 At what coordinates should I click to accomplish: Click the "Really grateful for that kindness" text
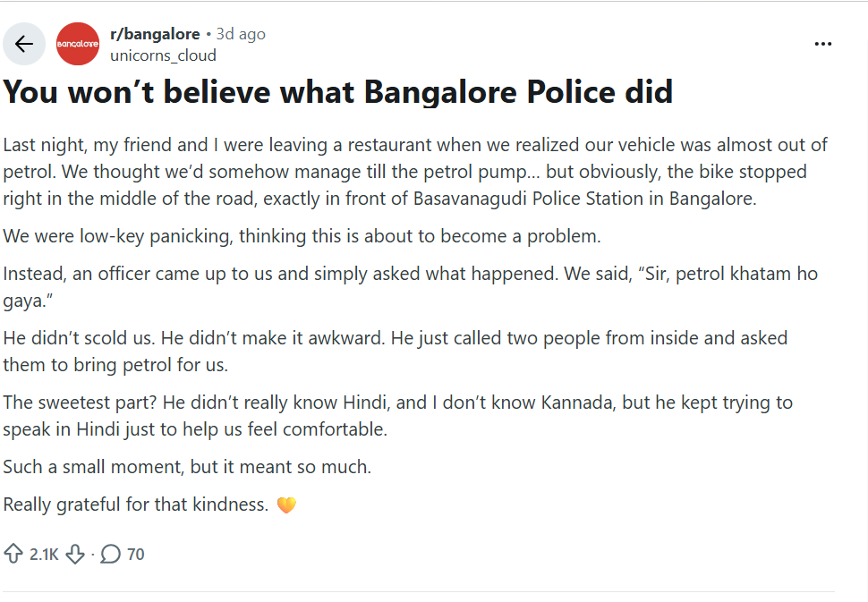[136, 504]
